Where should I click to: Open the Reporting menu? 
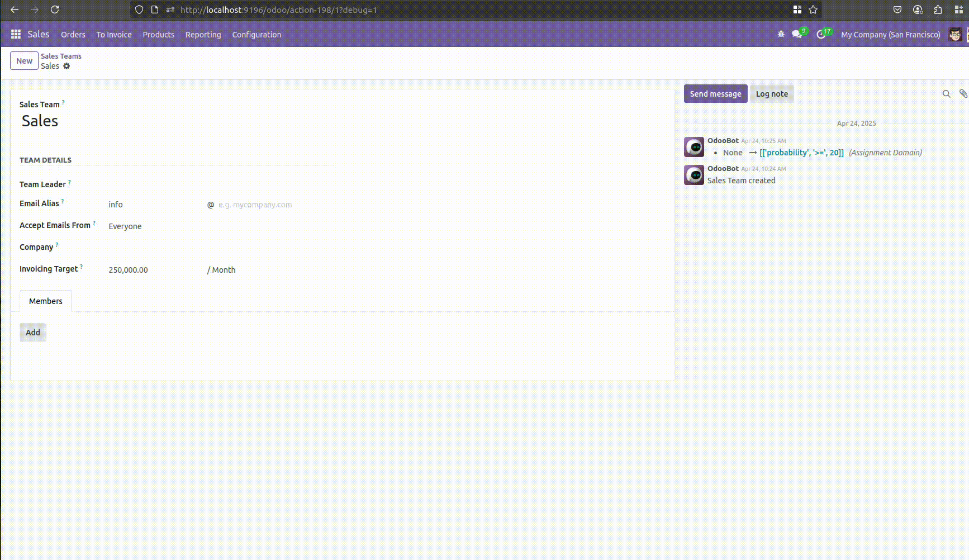click(x=203, y=35)
